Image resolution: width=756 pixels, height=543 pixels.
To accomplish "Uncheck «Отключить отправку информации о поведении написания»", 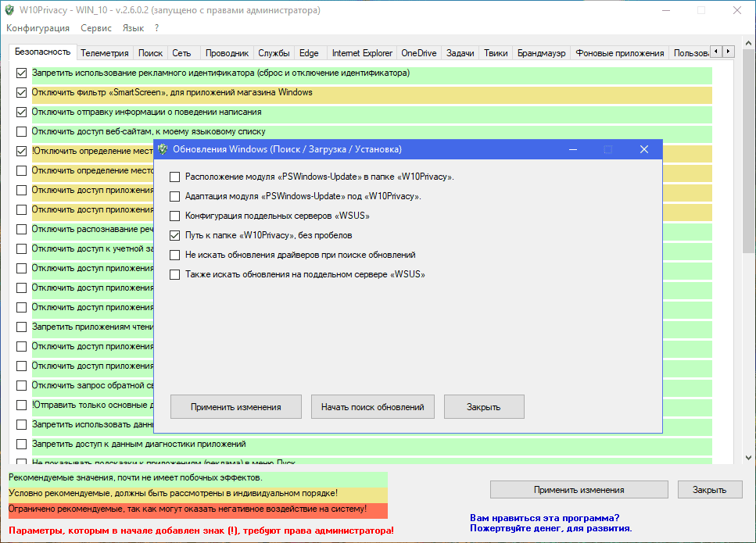I will point(21,113).
